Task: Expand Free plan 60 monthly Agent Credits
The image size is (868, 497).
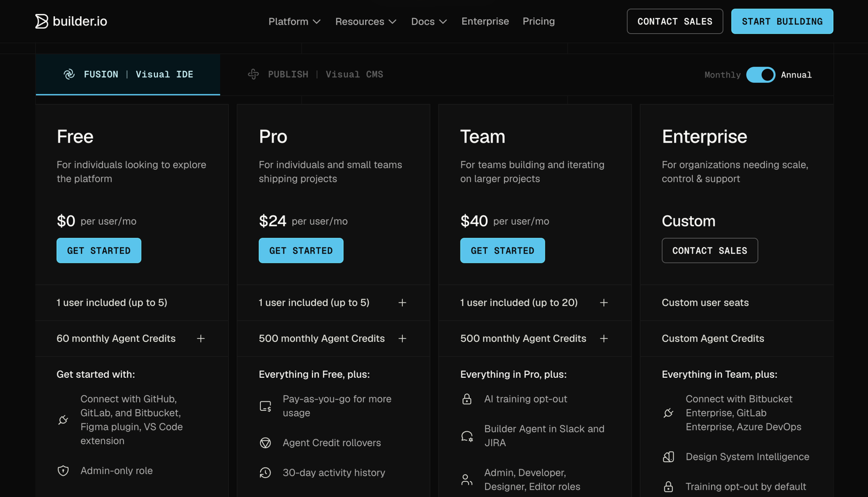Action: click(x=201, y=338)
